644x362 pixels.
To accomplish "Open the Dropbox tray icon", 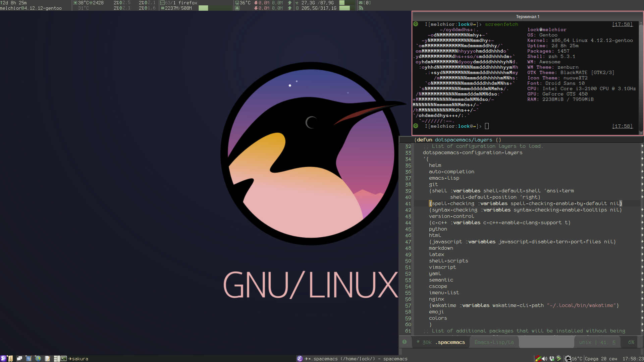I will pyautogui.click(x=552, y=359).
